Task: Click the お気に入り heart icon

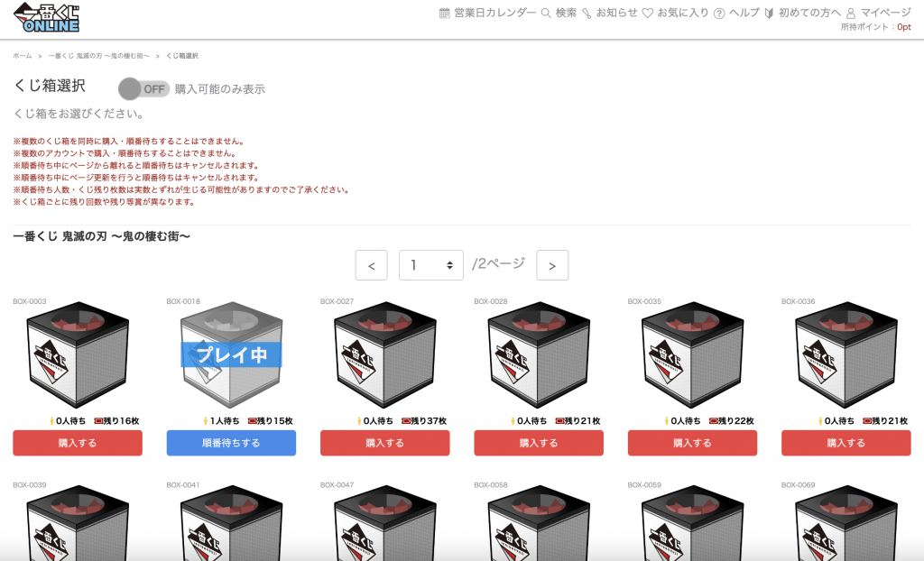Action: point(648,13)
